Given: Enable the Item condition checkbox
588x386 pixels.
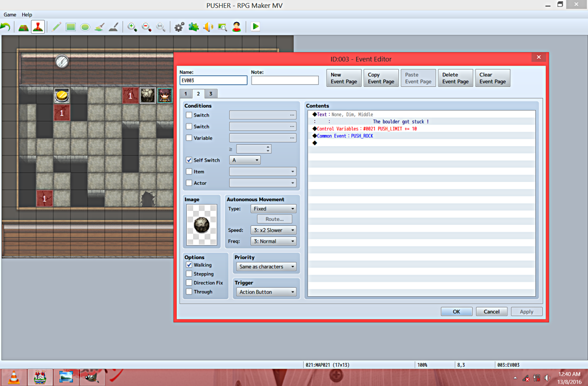Looking at the screenshot, I should click(x=189, y=172).
